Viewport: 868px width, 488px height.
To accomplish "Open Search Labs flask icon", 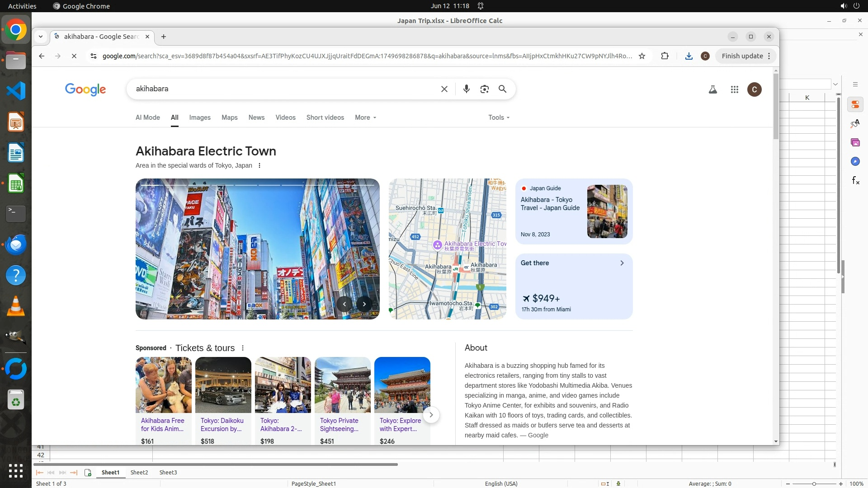I will [712, 89].
